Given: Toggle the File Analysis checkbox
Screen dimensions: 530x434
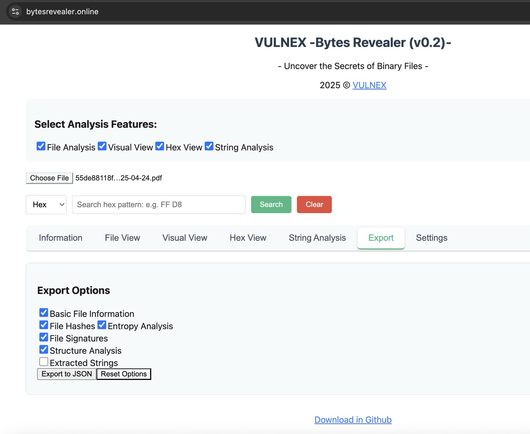Looking at the screenshot, I should pyautogui.click(x=41, y=146).
